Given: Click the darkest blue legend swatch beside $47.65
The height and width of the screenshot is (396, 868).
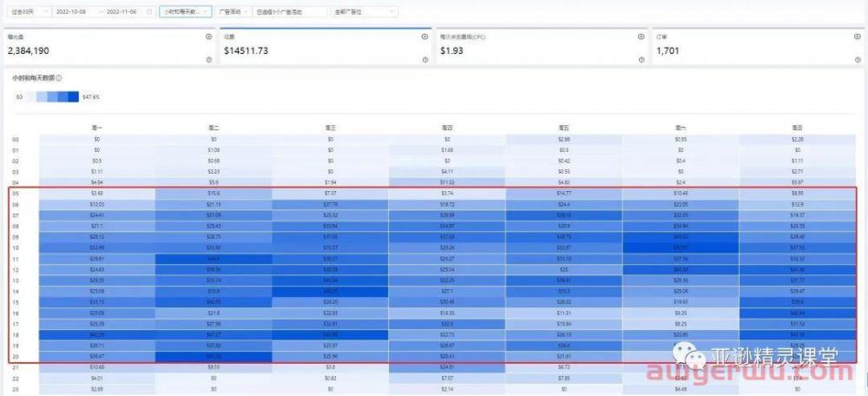Looking at the screenshot, I should click(73, 97).
